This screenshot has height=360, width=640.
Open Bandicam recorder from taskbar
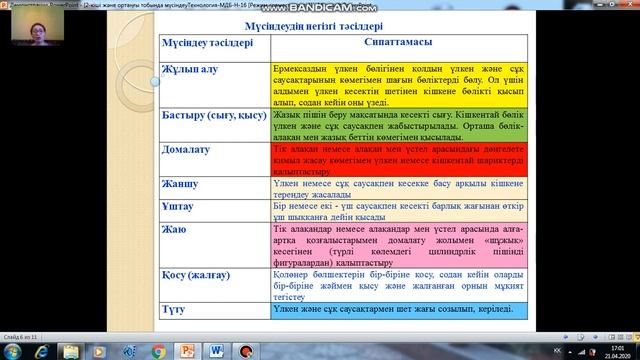[x=246, y=351]
